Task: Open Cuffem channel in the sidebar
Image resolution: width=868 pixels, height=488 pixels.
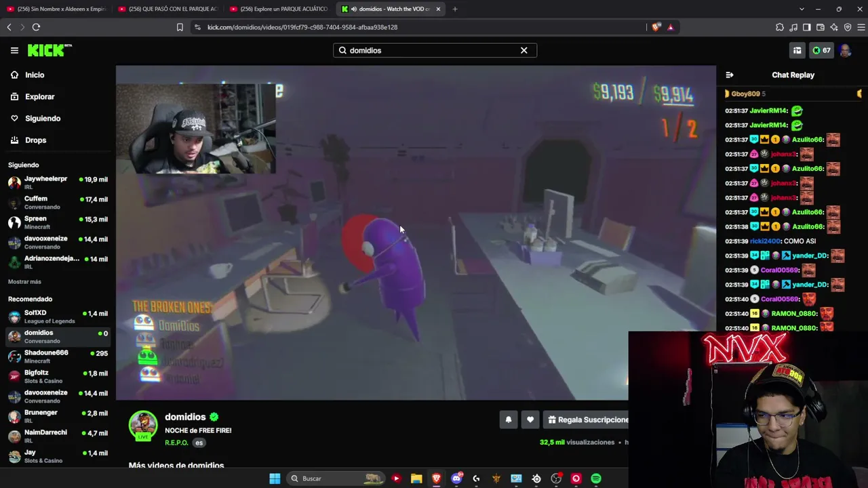Action: [x=58, y=202]
